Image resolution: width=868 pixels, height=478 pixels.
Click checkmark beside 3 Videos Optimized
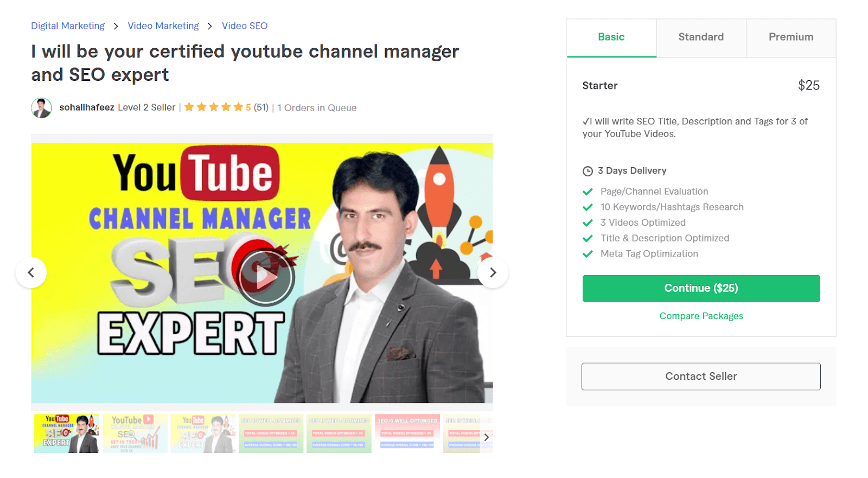click(588, 223)
